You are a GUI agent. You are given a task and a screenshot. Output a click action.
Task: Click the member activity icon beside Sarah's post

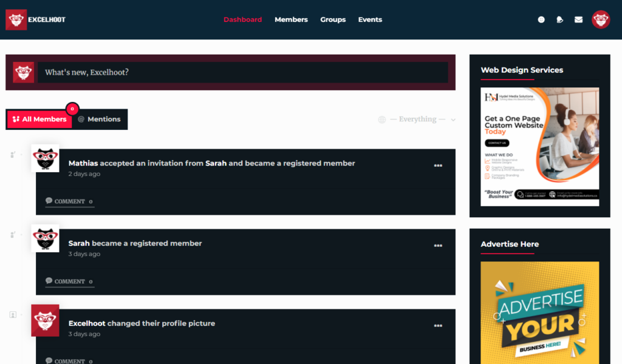12,234
